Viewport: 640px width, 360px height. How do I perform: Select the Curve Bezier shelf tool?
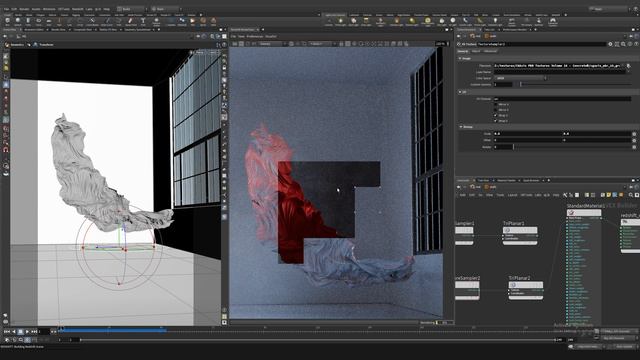click(92, 21)
